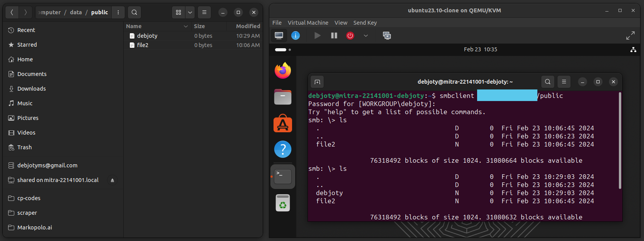Viewport: 644px width, 241px height.
Task: Open manage VM snapshots
Action: (387, 35)
